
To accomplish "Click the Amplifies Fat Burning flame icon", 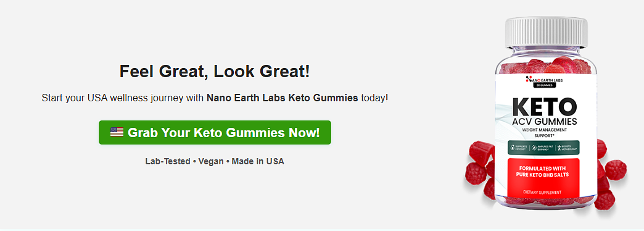I will 534,148.
